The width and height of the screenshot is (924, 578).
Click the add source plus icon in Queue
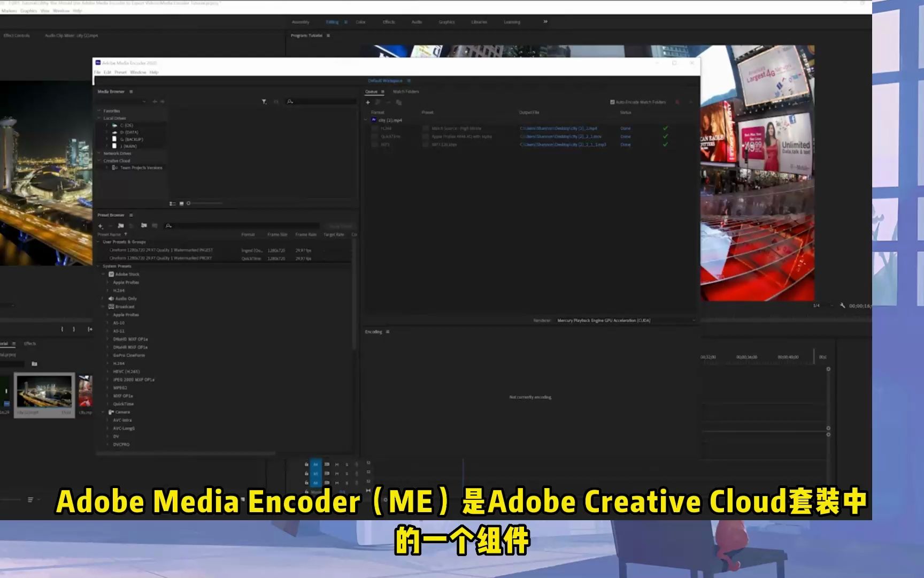[x=368, y=102]
